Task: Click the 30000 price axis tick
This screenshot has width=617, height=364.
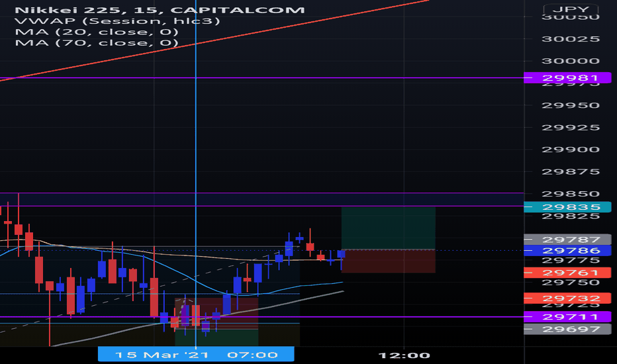Action: [x=571, y=61]
